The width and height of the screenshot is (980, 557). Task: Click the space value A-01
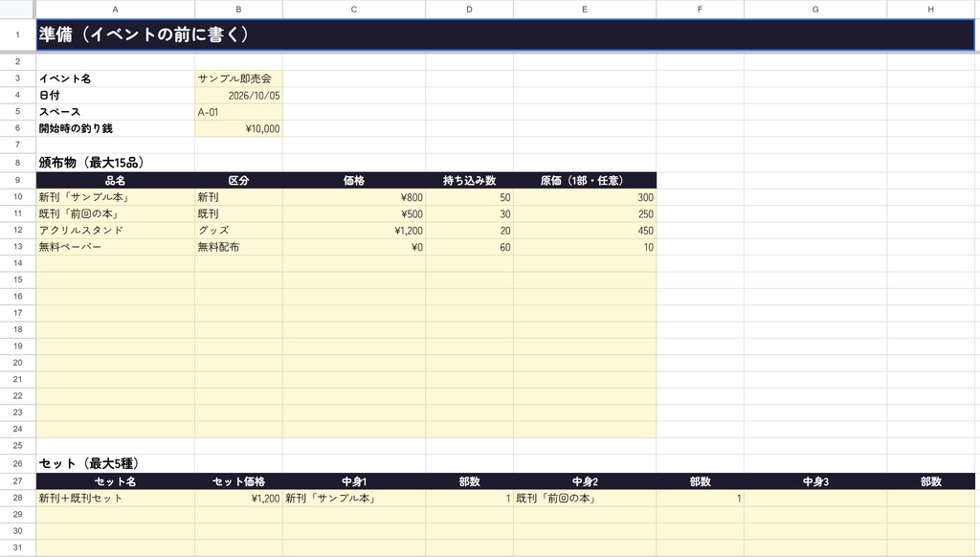[238, 112]
